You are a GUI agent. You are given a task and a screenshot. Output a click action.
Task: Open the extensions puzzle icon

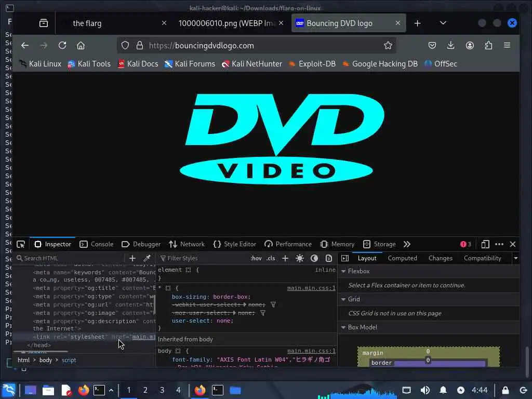tap(488, 46)
